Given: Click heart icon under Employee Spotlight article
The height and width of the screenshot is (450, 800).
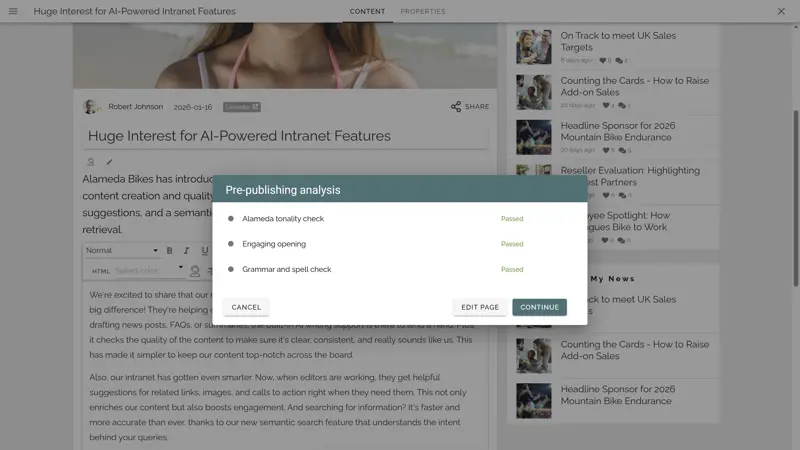Looking at the screenshot, I should pyautogui.click(x=605, y=240).
